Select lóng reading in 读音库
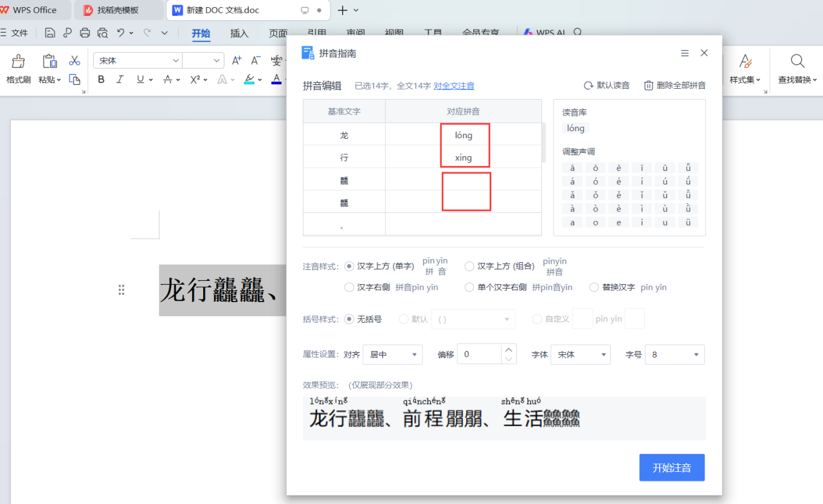Viewport: 823px width, 504px height. pos(575,128)
